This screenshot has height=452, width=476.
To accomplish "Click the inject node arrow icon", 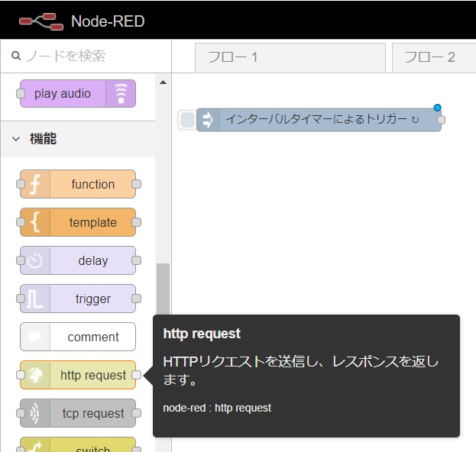I will pos(208,120).
